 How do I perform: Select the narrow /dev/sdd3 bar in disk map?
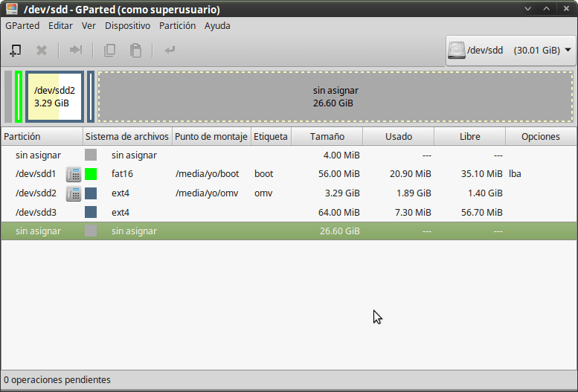[90, 97]
